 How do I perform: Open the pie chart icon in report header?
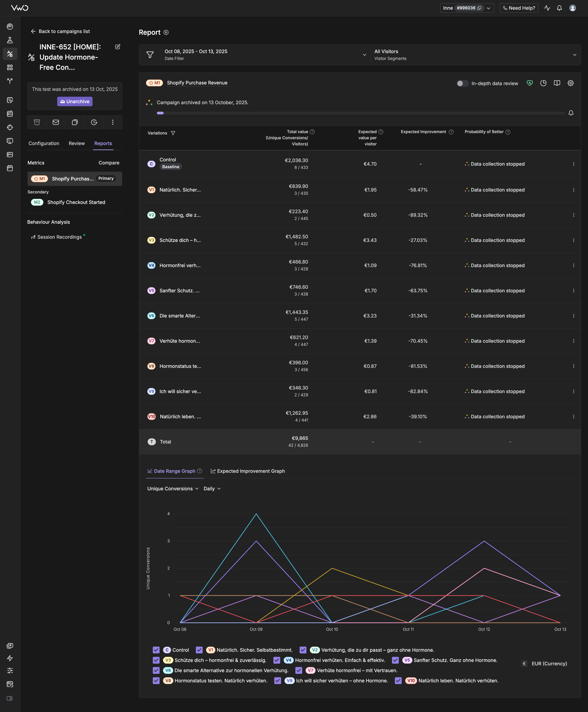(x=543, y=83)
